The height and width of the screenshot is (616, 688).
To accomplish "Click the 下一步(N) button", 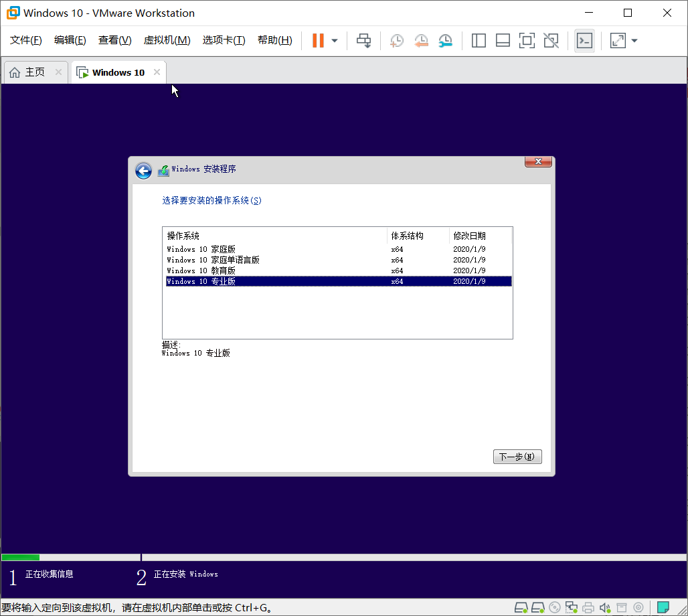I will 517,457.
